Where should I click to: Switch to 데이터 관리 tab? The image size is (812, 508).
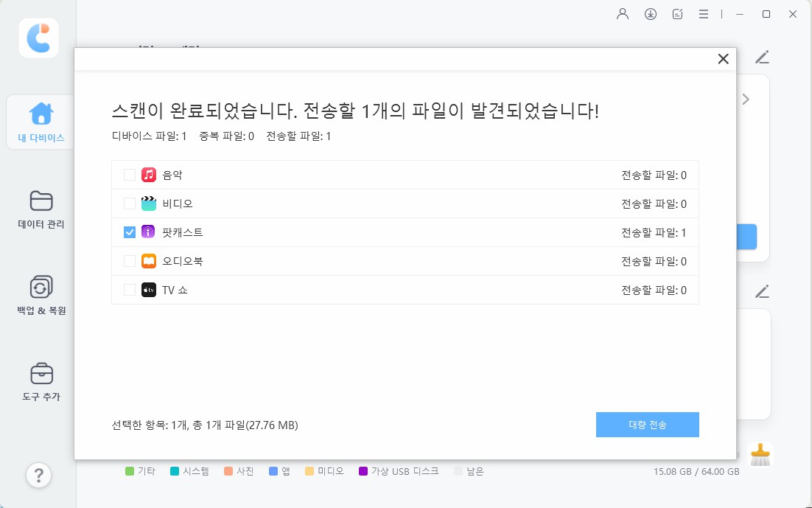41,209
